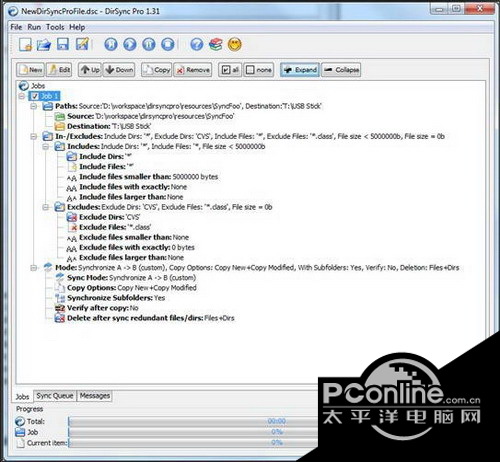Open the File menu
Screen dimensions: 500x462
click(16, 27)
